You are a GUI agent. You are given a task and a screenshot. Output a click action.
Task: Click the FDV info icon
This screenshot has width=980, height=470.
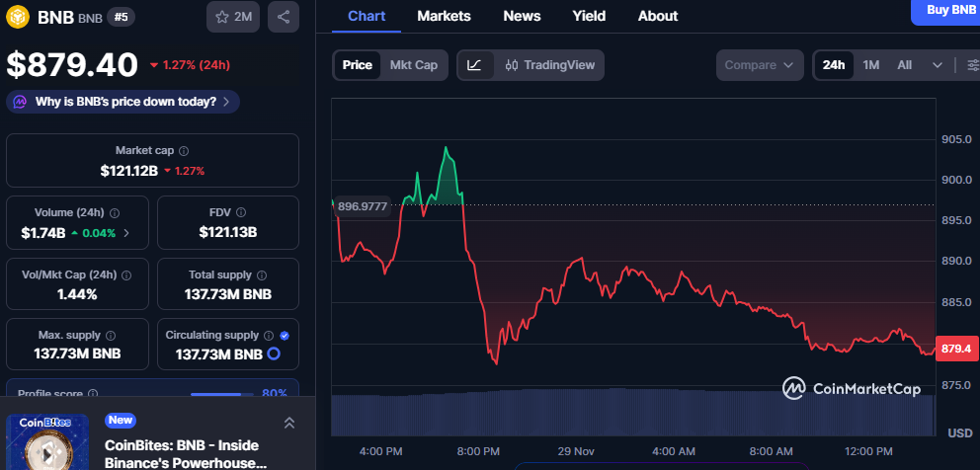[240, 212]
